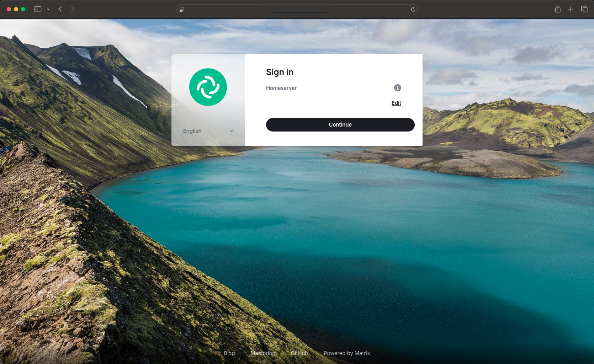This screenshot has width=594, height=364.
Task: Open the homeserver info icon
Action: coord(398,88)
